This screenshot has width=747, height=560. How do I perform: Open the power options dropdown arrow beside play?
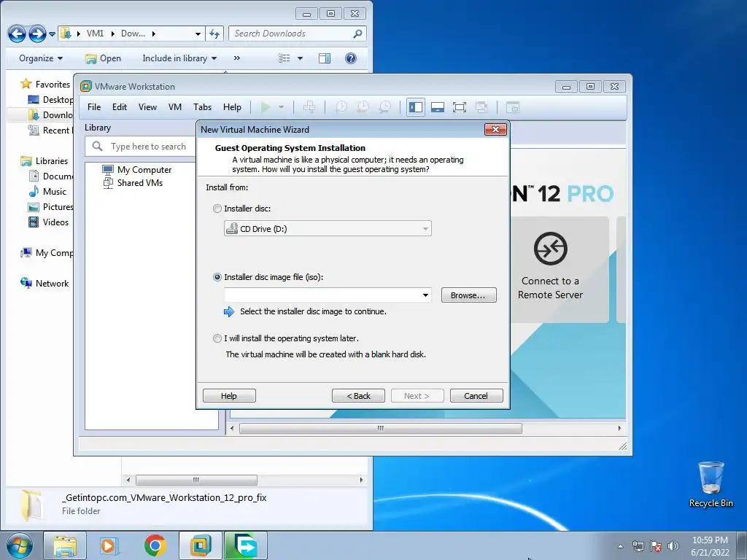pos(281,107)
